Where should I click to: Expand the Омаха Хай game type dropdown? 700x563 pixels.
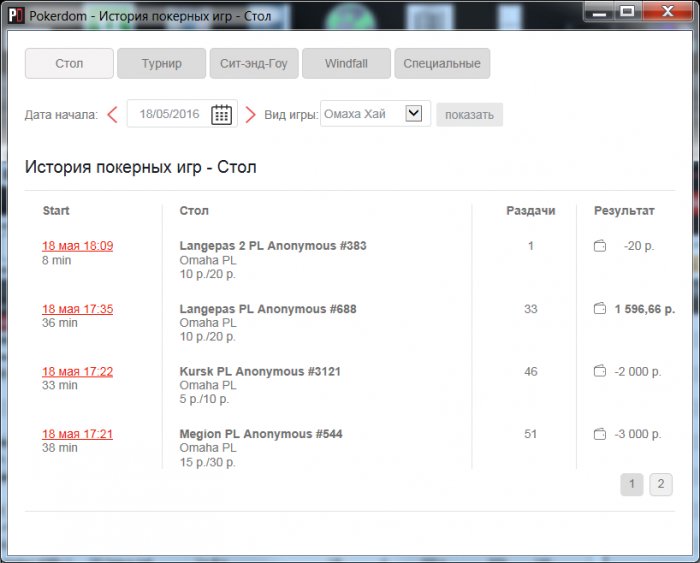(x=414, y=113)
